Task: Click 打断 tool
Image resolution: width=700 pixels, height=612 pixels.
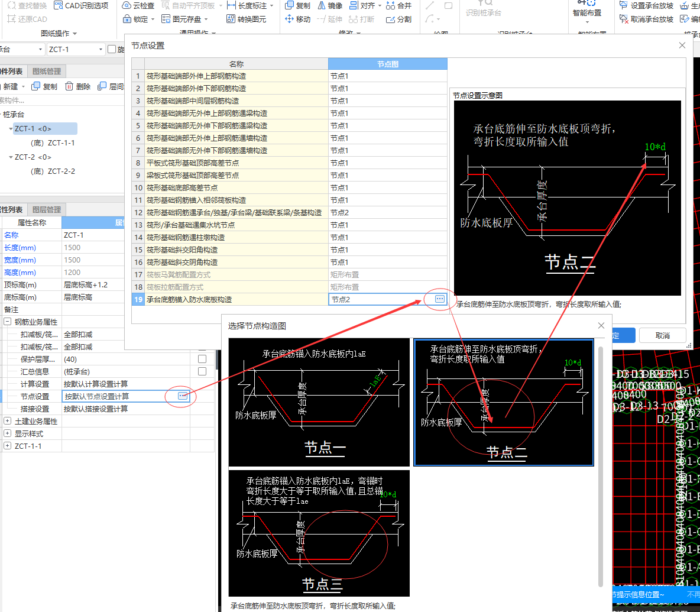Action: tap(362, 19)
